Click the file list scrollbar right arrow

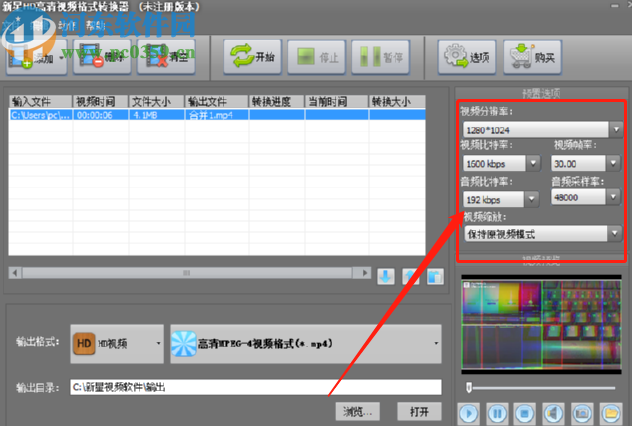pyautogui.click(x=364, y=273)
